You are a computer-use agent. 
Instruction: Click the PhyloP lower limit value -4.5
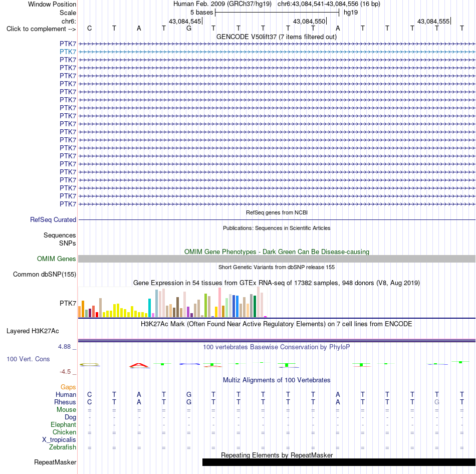coord(65,372)
